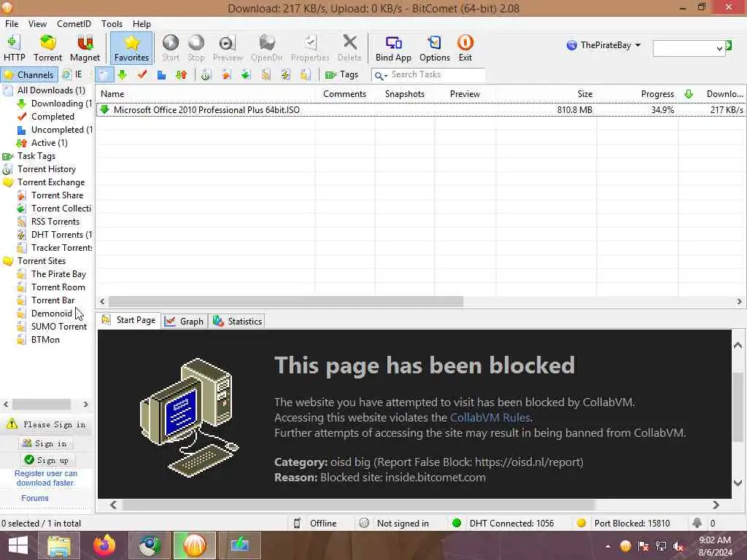This screenshot has width=747, height=560.
Task: Click the Delete toolbar icon
Action: [349, 48]
